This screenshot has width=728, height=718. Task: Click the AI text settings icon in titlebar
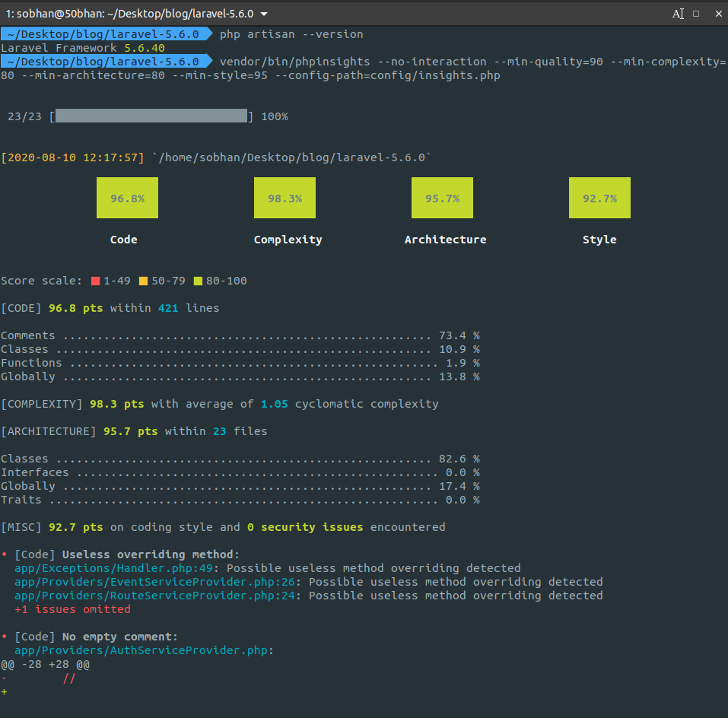click(x=678, y=13)
